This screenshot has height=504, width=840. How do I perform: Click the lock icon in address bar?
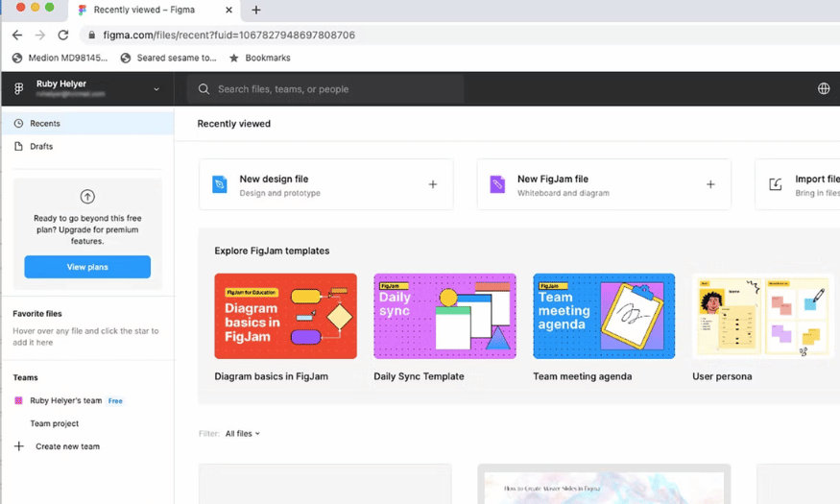[x=91, y=36]
